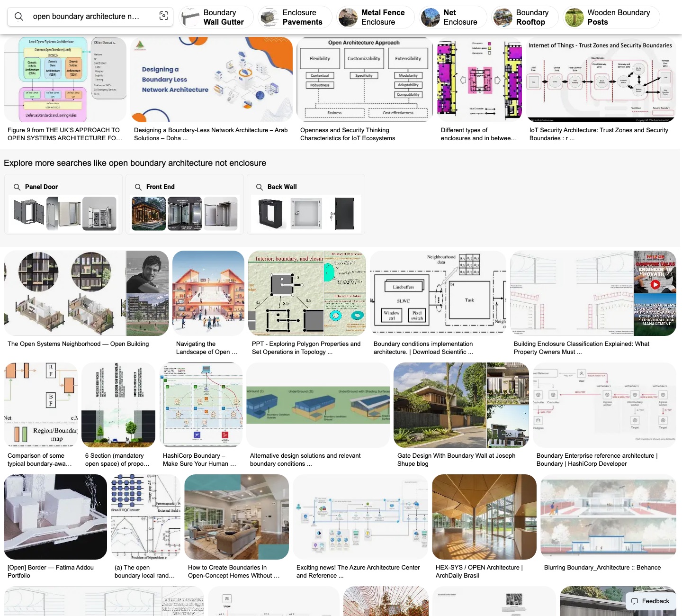
Task: Click the magnifier icon beside Back Wall
Action: [260, 187]
